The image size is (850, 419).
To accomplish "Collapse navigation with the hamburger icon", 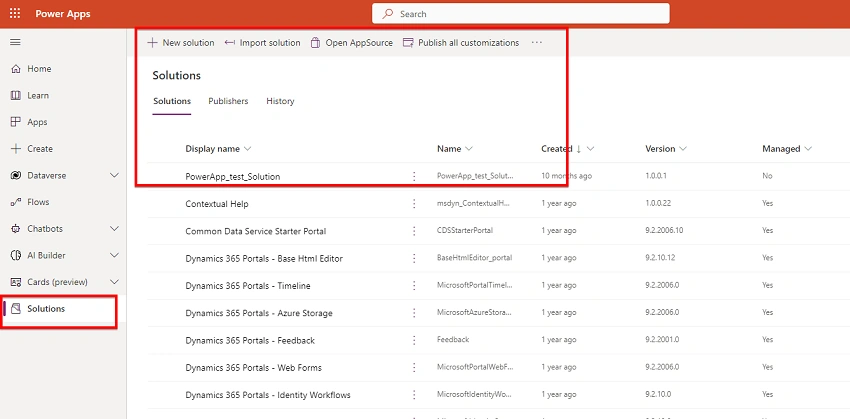I will [x=15, y=42].
